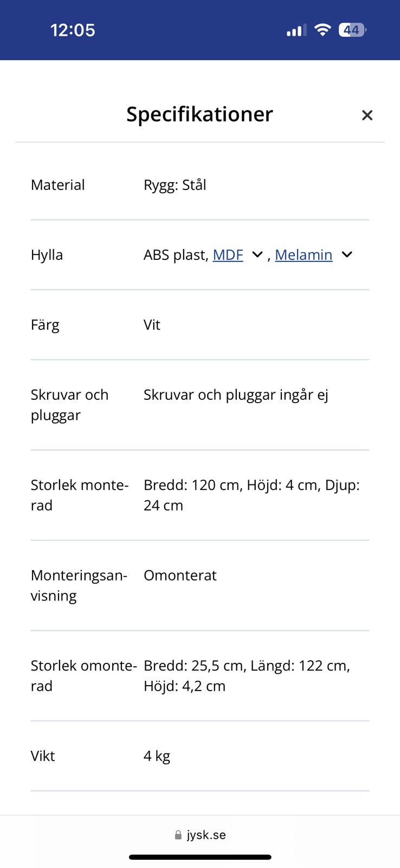Image resolution: width=400 pixels, height=868 pixels.
Task: Tap the home indicator bar
Action: coord(200,857)
